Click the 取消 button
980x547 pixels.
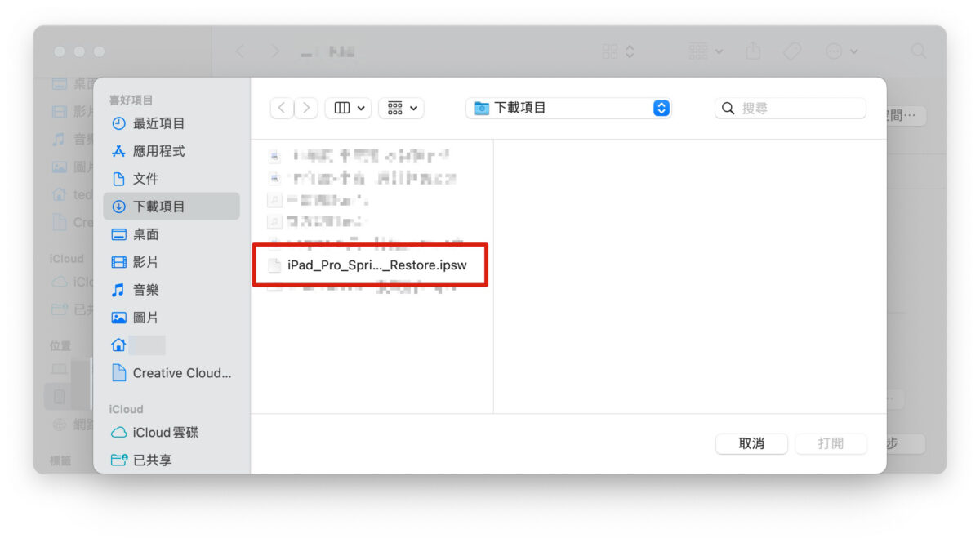point(751,443)
